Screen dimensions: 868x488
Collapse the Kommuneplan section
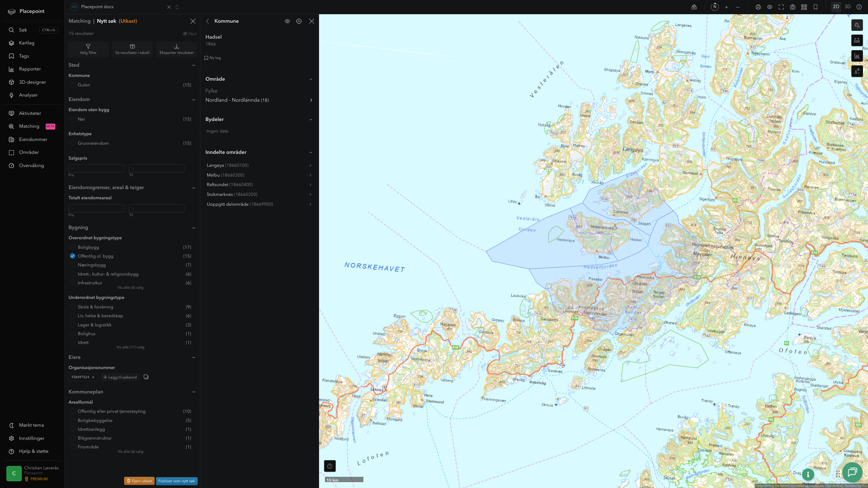tap(194, 392)
